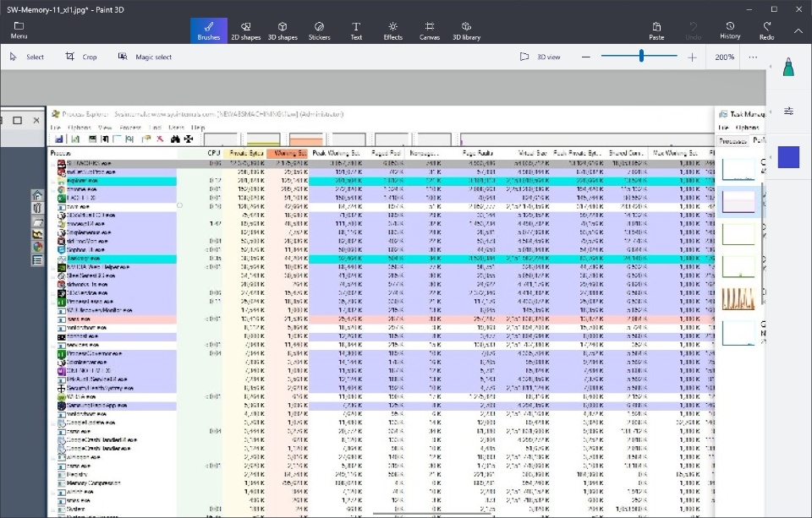Screen dimensions: 812x518
Task: Zoom in with the plus button
Action: tap(692, 57)
